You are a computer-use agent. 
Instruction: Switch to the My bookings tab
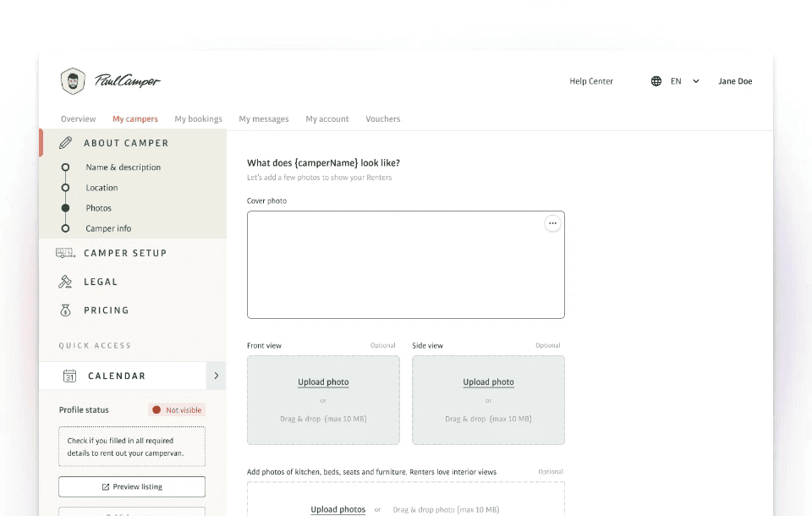tap(198, 118)
